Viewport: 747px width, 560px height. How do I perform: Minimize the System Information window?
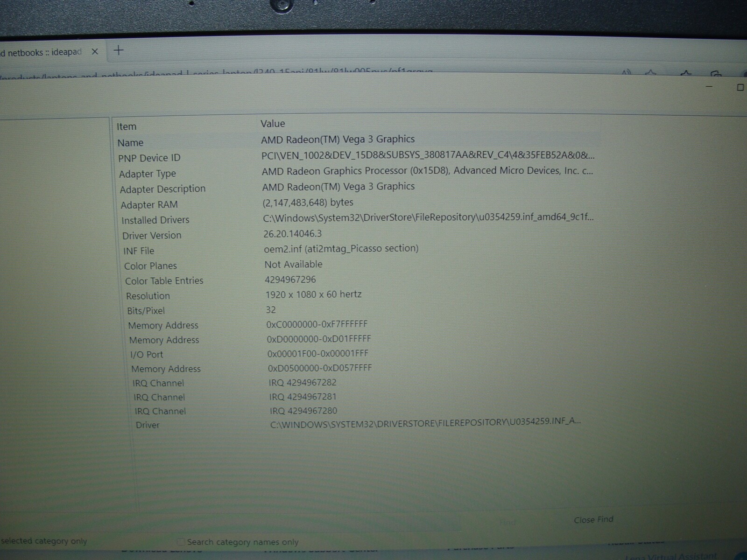(709, 87)
